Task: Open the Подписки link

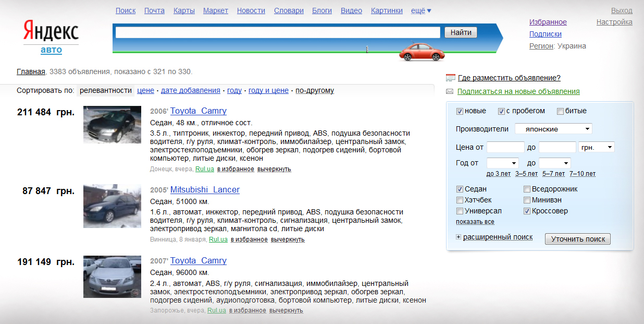Action: pos(546,34)
